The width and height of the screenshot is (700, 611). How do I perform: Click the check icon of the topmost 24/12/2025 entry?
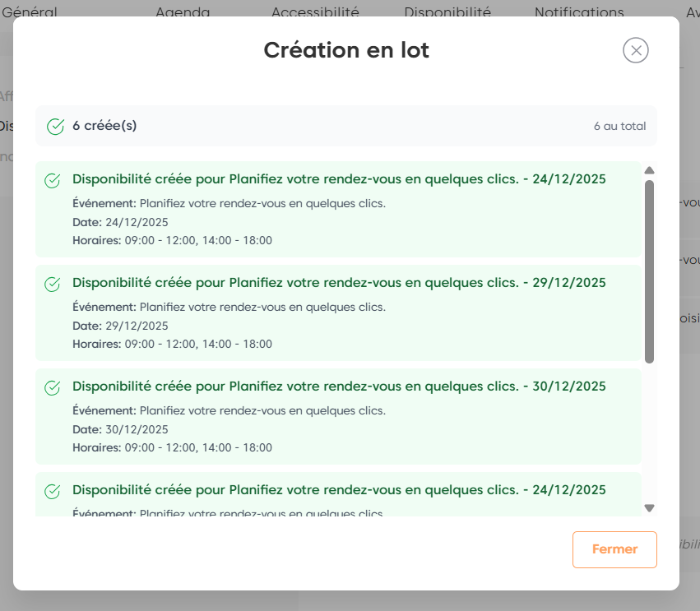(52, 180)
